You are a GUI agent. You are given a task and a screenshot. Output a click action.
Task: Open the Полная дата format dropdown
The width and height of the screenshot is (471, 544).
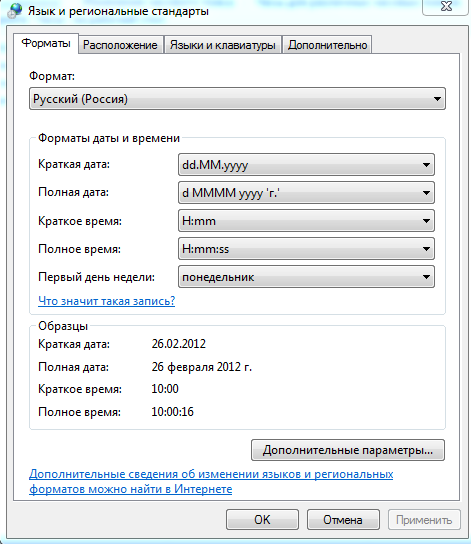(x=306, y=193)
